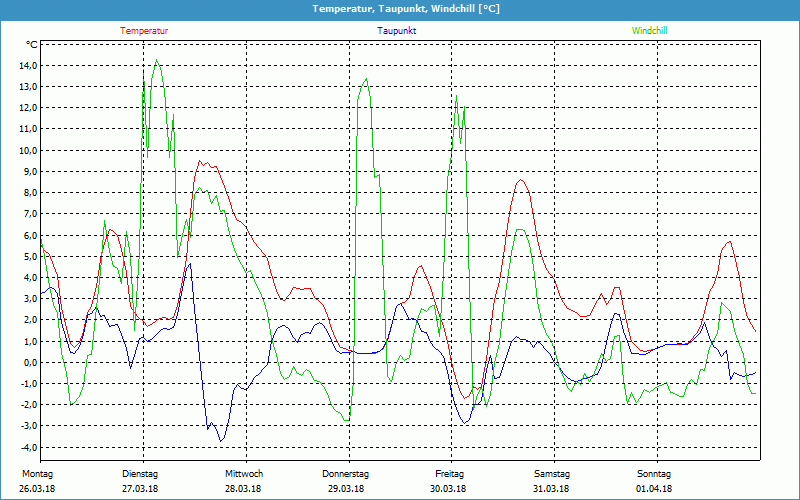Click the 7,0 y-axis value

tap(30, 214)
